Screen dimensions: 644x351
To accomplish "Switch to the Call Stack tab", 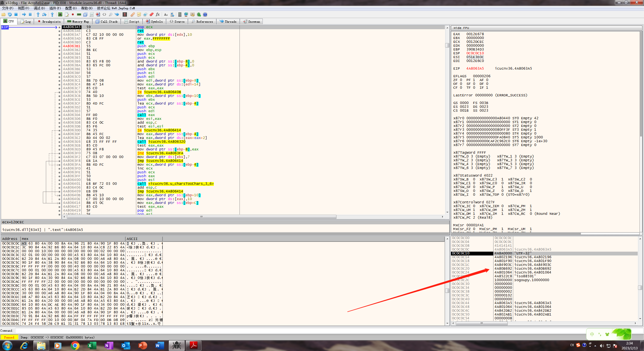I will (x=107, y=22).
